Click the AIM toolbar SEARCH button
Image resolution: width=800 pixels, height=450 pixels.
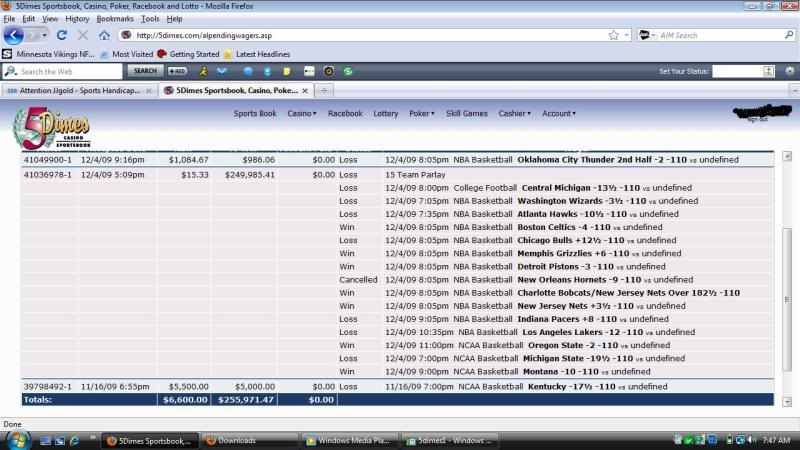click(145, 71)
